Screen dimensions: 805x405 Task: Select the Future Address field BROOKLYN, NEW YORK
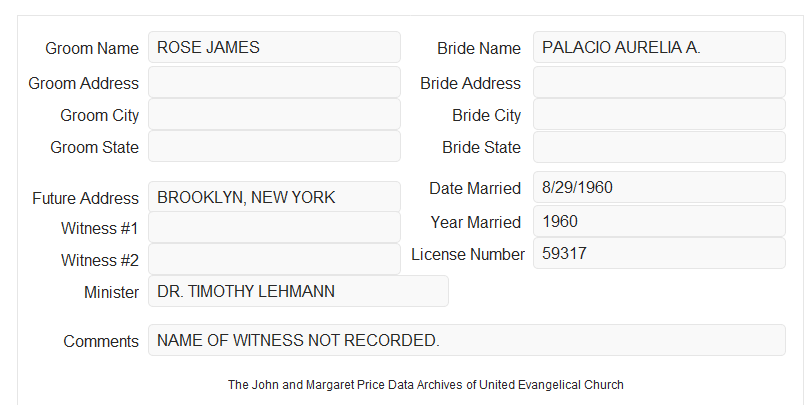(274, 197)
